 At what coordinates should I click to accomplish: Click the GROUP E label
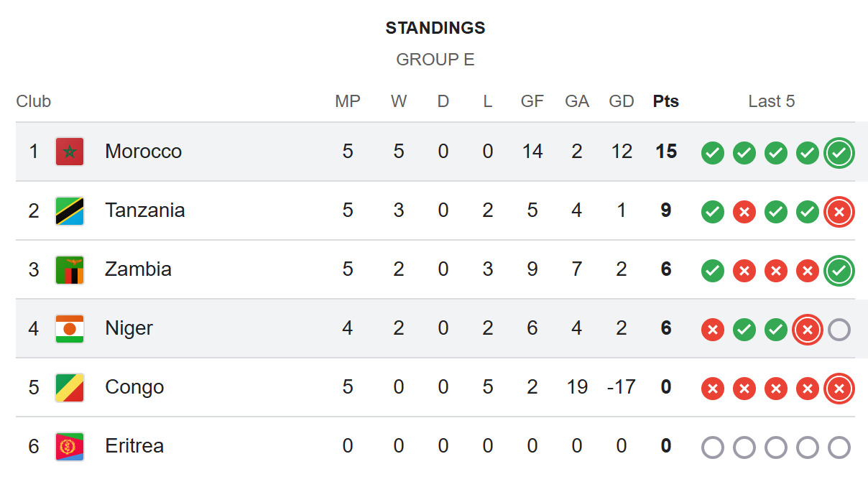coord(435,60)
